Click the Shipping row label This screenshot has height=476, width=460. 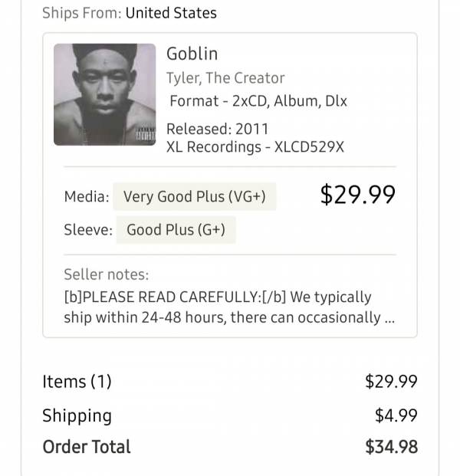click(x=77, y=415)
